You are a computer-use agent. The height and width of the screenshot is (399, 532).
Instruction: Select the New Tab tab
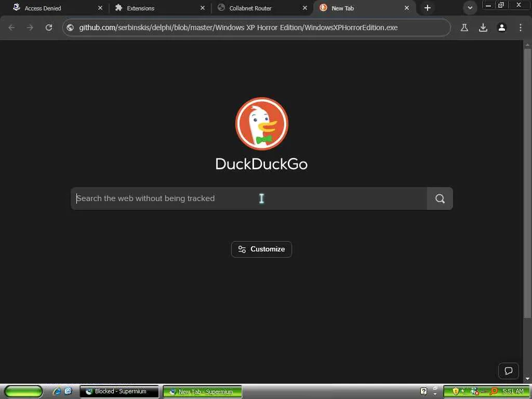point(365,8)
